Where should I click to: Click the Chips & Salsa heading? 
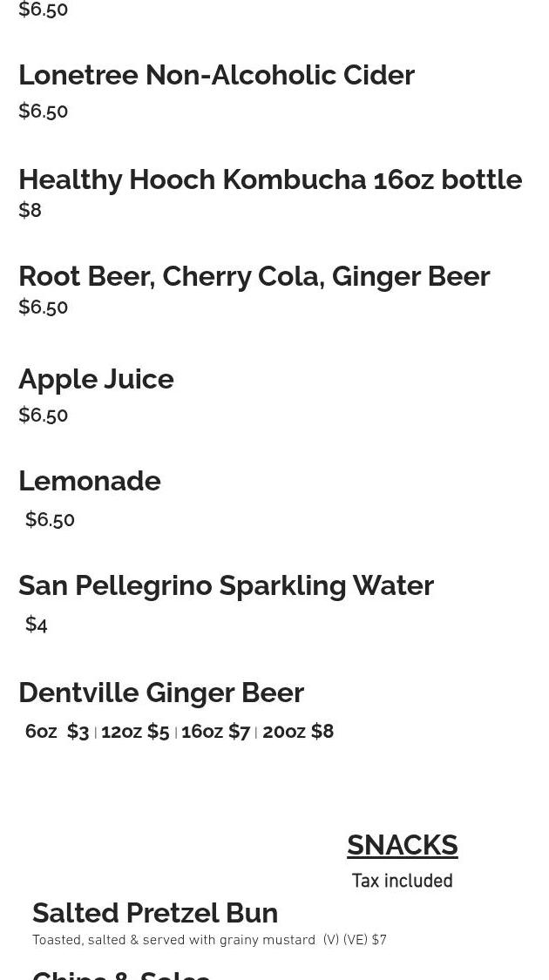point(121,976)
